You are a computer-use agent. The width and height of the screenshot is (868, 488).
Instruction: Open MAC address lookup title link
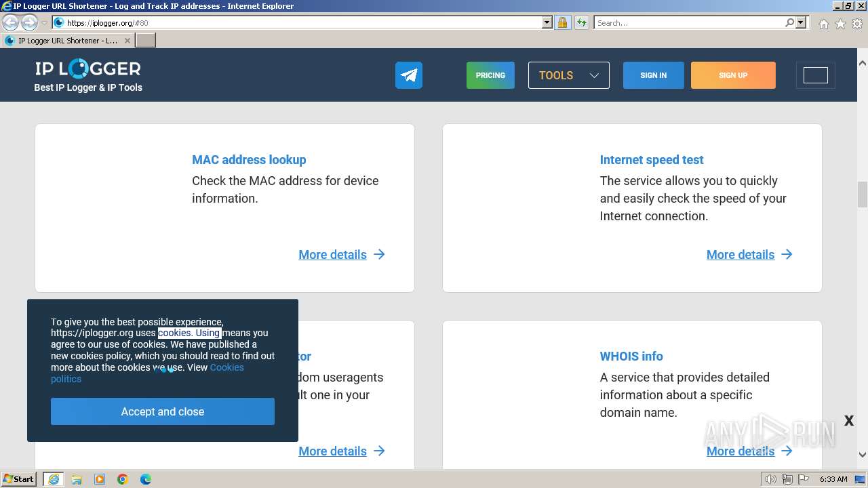(x=249, y=159)
